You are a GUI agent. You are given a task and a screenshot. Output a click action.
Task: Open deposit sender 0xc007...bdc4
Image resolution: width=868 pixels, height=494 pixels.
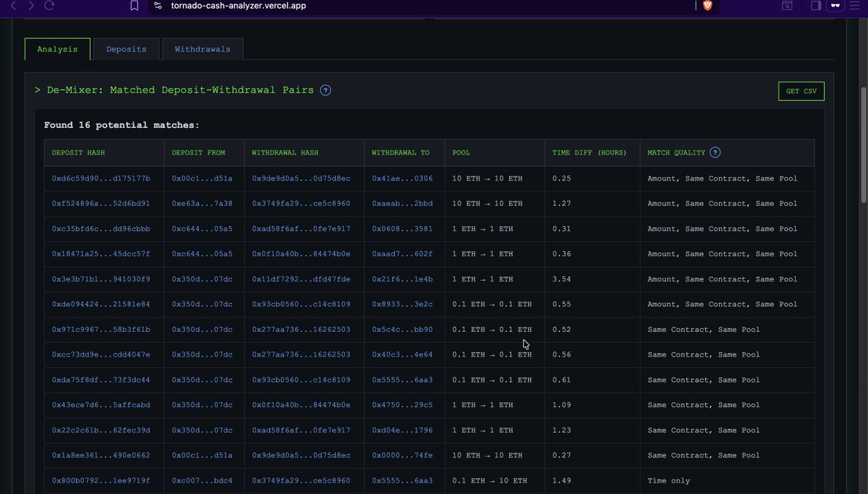click(203, 481)
